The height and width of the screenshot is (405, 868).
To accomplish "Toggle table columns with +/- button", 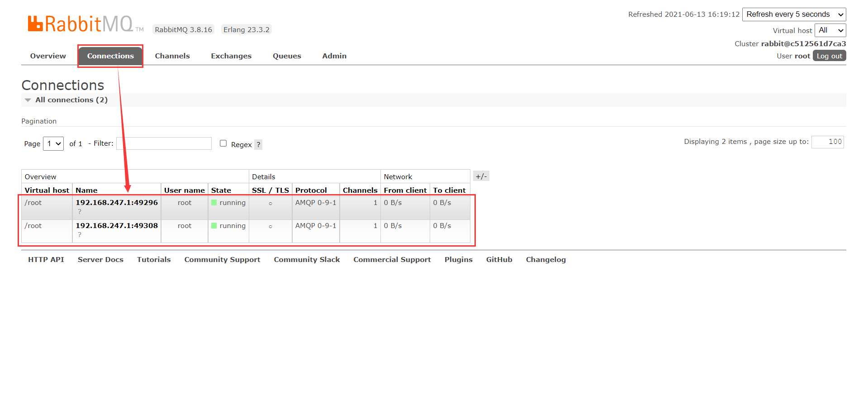I will (481, 176).
